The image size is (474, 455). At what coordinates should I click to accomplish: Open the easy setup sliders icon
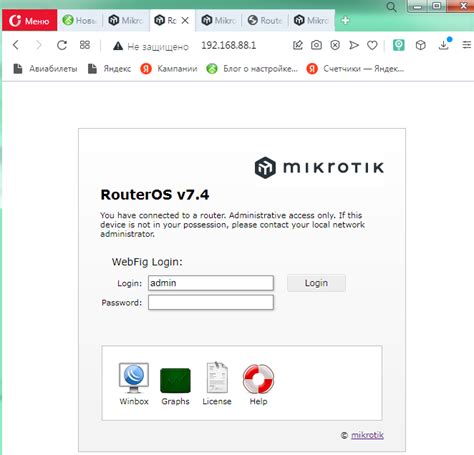pyautogui.click(x=467, y=45)
